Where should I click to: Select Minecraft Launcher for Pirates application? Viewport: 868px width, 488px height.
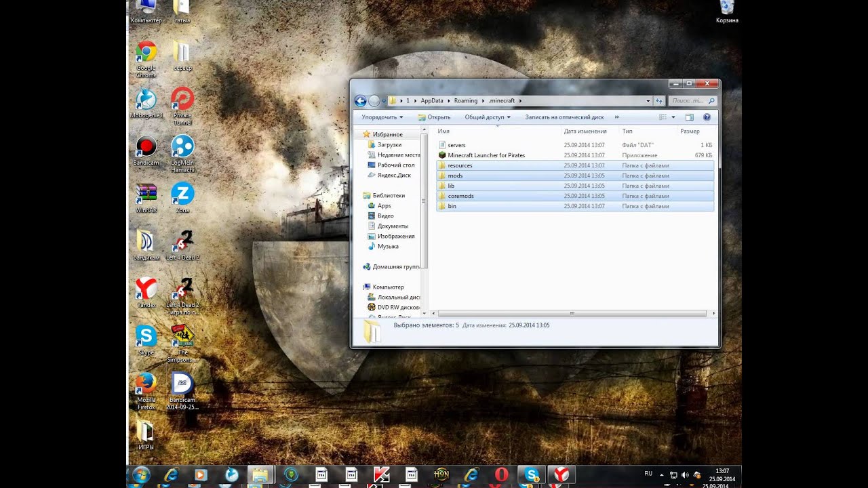[x=575, y=155]
